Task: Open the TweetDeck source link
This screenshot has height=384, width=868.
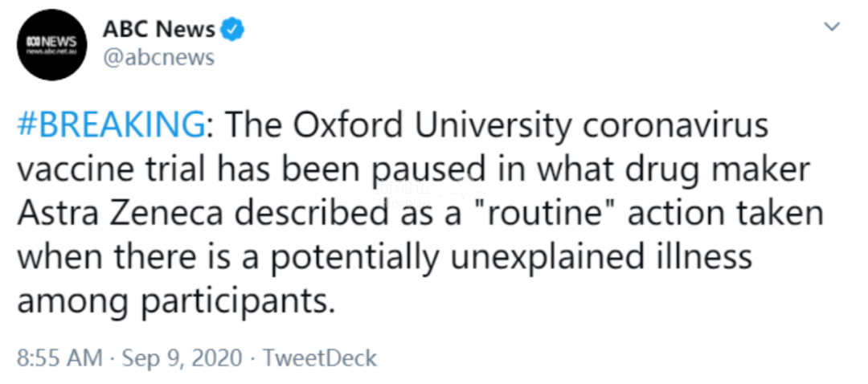Action: click(320, 358)
